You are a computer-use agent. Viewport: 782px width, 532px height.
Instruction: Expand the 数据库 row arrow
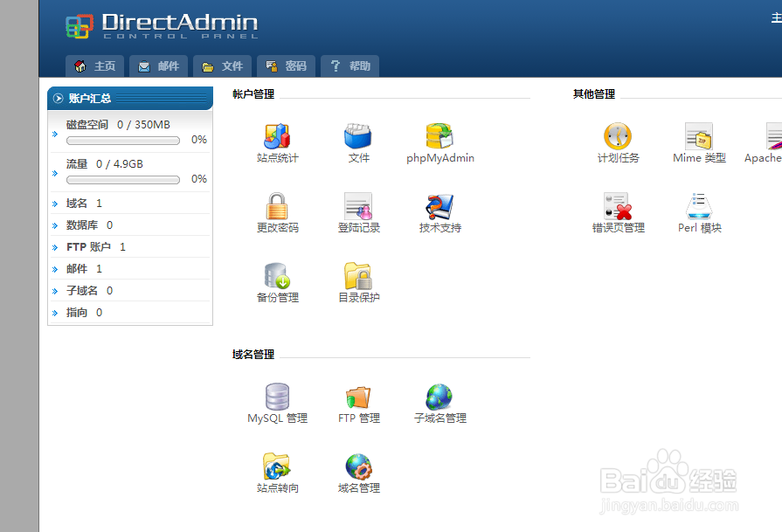pos(55,225)
